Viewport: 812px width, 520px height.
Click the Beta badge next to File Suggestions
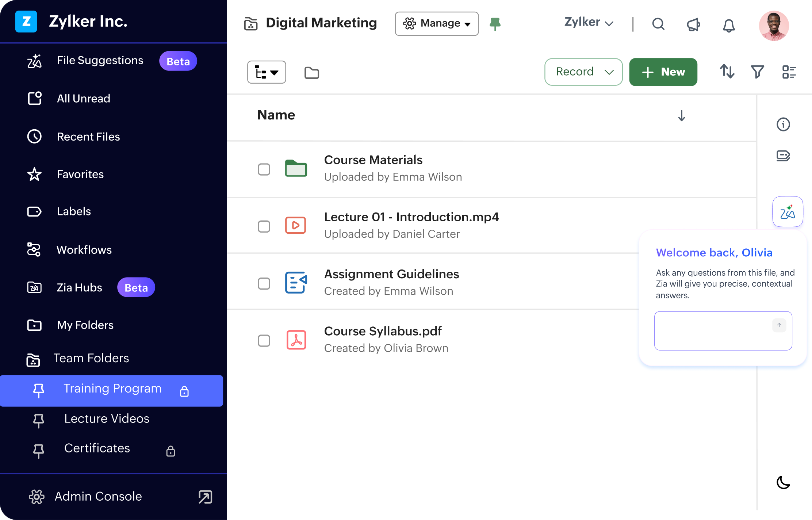pos(178,61)
